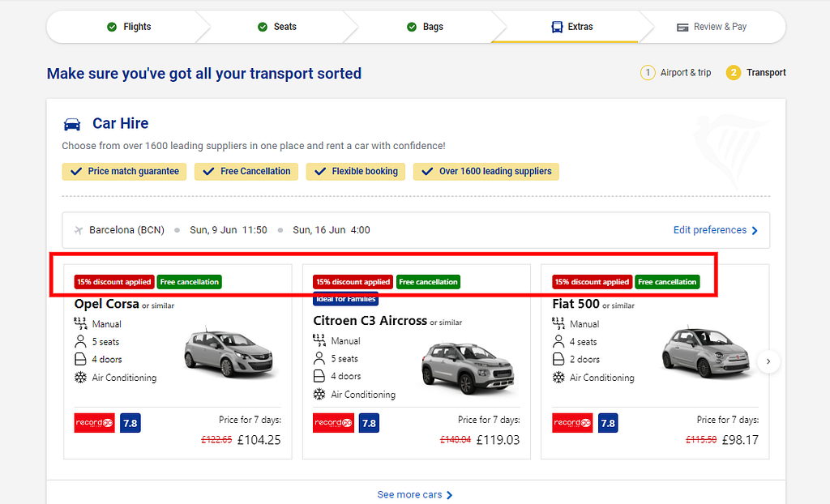Click the Citroen C3 Aircross image
The height and width of the screenshot is (504, 830).
(x=468, y=368)
